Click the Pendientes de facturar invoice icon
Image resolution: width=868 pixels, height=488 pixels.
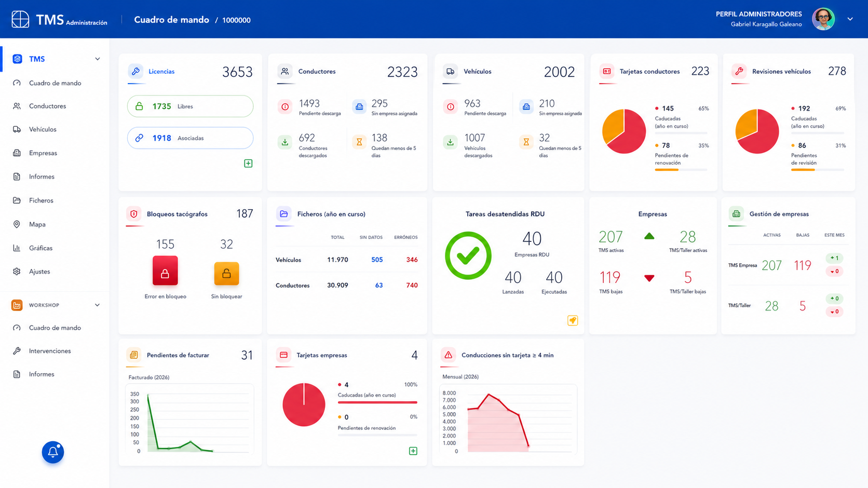click(134, 355)
